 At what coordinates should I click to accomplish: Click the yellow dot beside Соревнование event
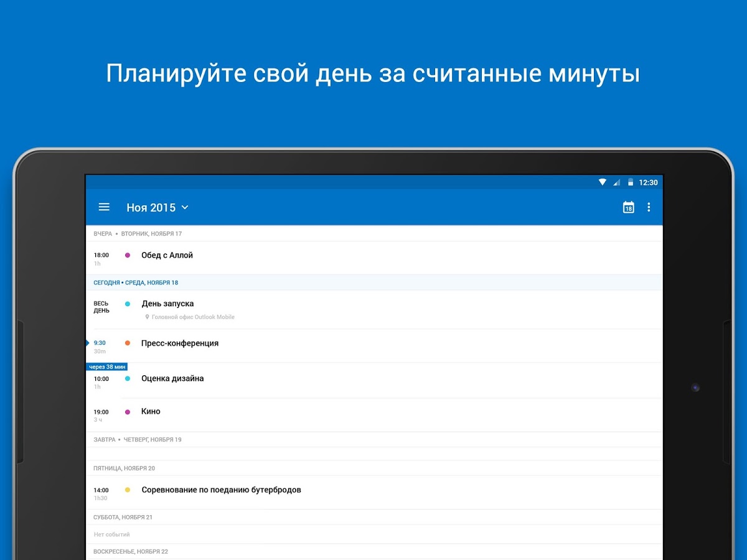[128, 490]
